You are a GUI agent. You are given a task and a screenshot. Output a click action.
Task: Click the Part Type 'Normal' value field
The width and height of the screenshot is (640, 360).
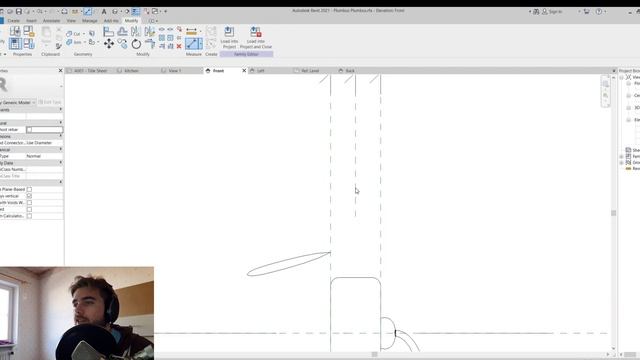44,156
